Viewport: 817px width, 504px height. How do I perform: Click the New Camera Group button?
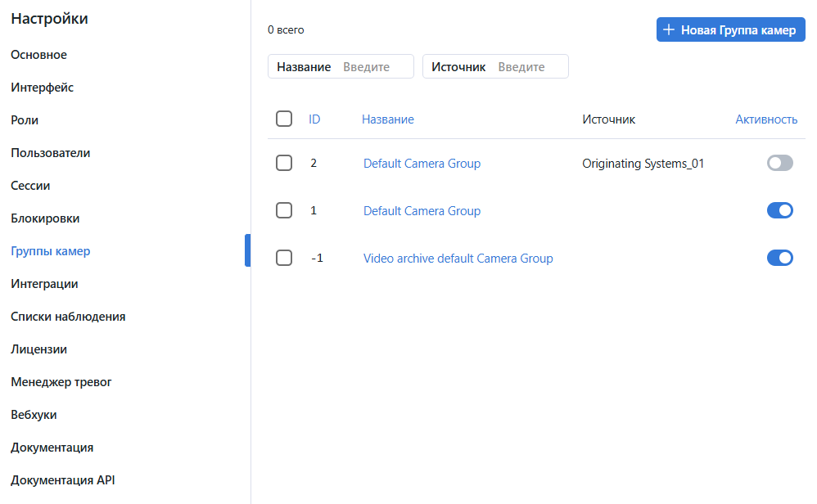point(730,30)
